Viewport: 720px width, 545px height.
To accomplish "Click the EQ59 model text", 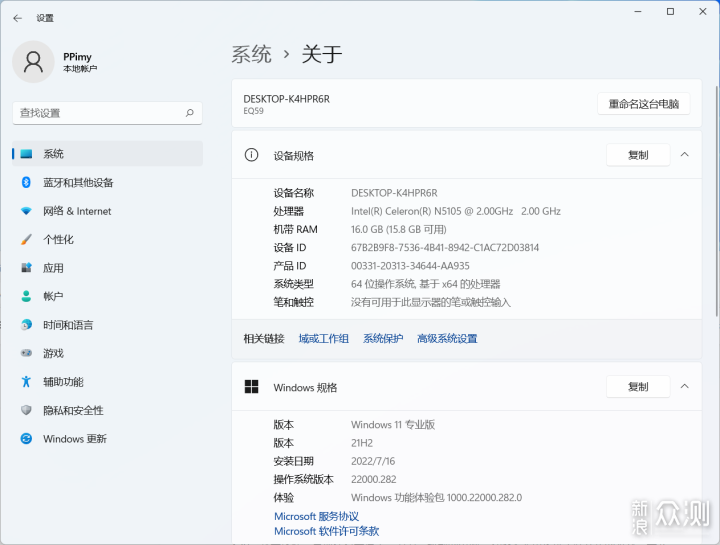I will point(253,111).
